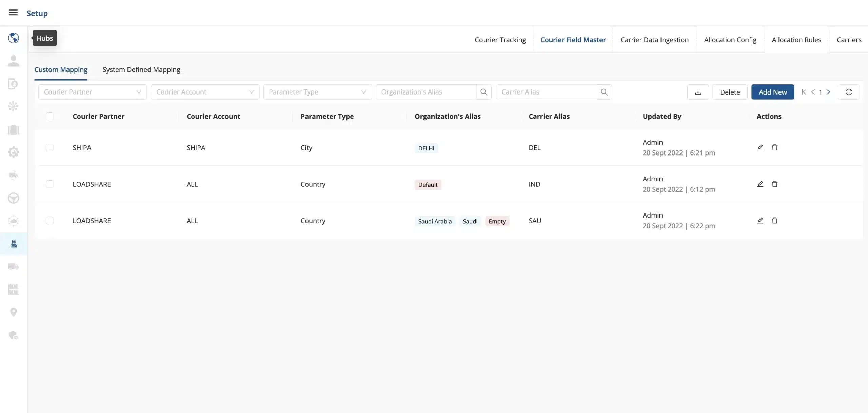Viewport: 868px width, 413px height.
Task: Open Allocation Rules tab
Action: coord(796,40)
